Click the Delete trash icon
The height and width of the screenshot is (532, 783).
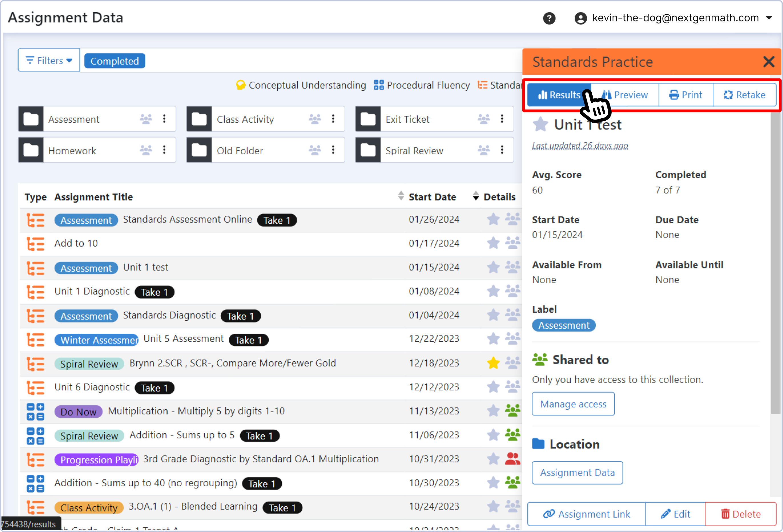725,514
